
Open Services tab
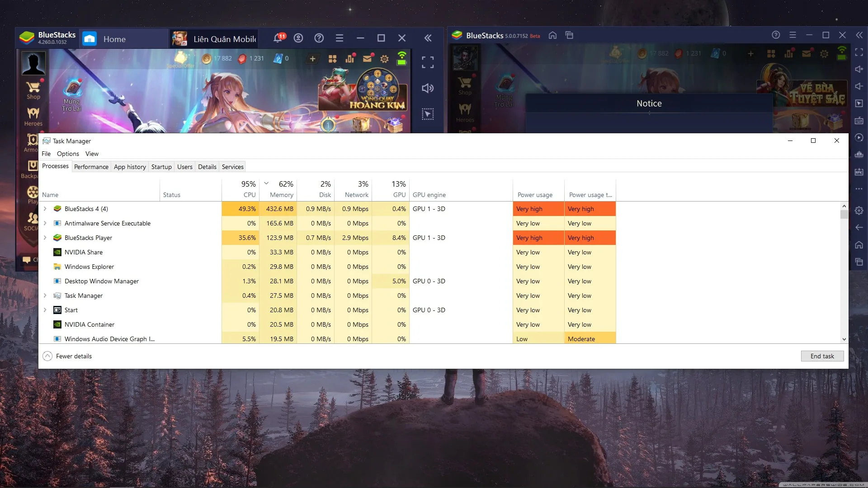(233, 167)
